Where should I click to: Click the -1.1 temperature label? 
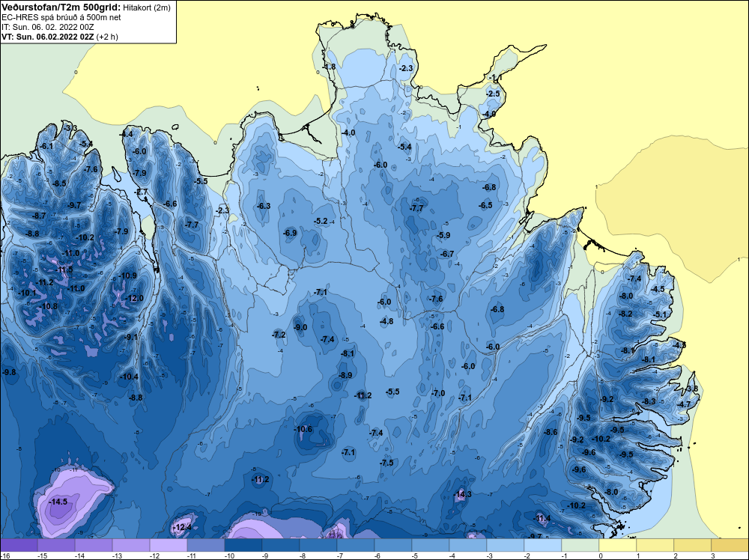point(495,78)
